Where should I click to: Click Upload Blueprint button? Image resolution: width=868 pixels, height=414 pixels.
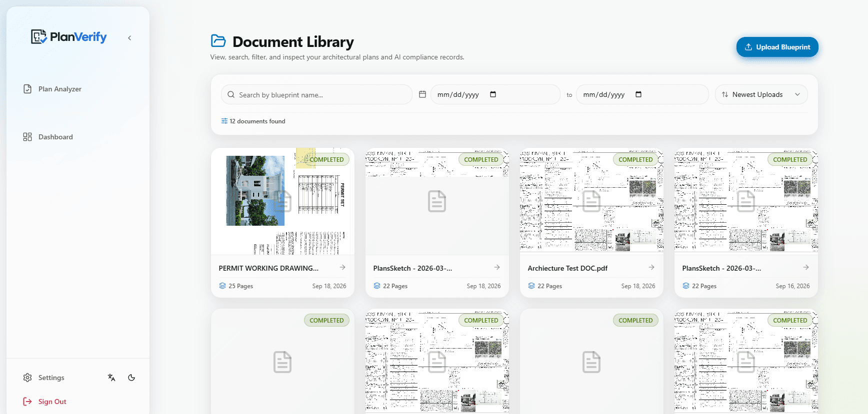click(777, 47)
